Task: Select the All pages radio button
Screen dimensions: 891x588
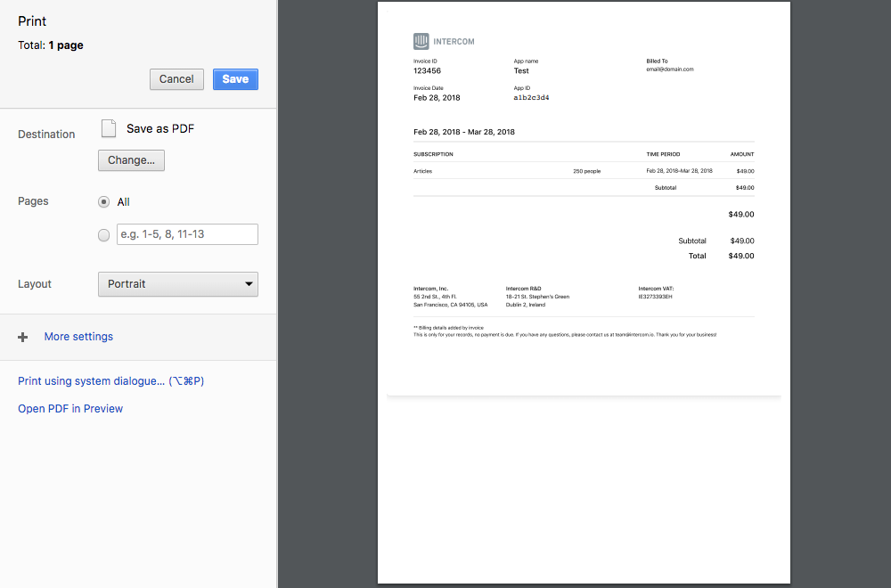Action: click(103, 201)
